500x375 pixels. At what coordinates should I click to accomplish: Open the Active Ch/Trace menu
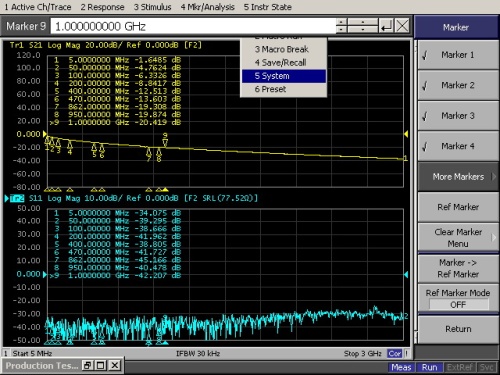[x=38, y=7]
